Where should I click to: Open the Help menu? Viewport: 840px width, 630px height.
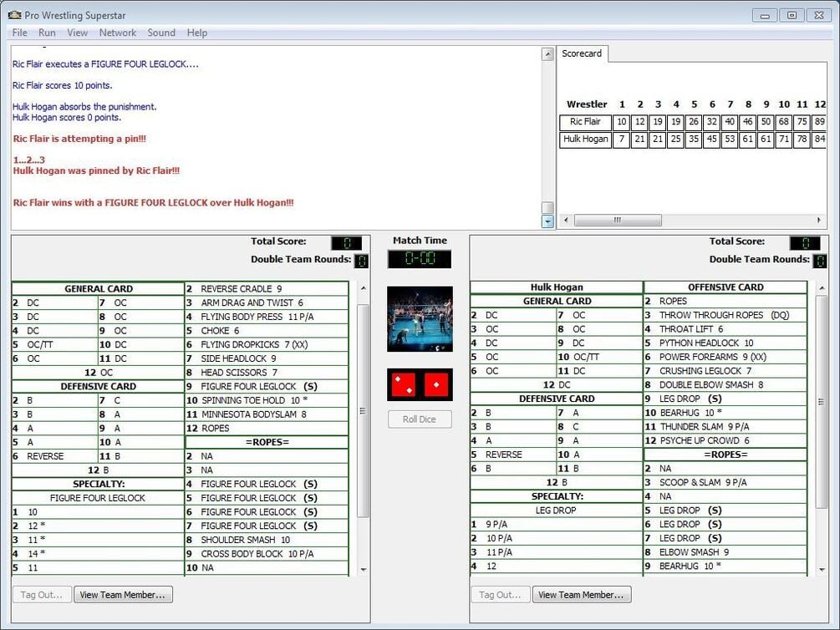[196, 33]
